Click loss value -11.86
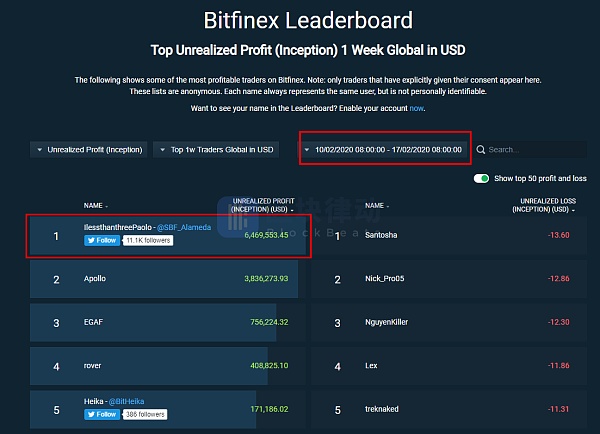600x434 pixels. pyautogui.click(x=559, y=366)
